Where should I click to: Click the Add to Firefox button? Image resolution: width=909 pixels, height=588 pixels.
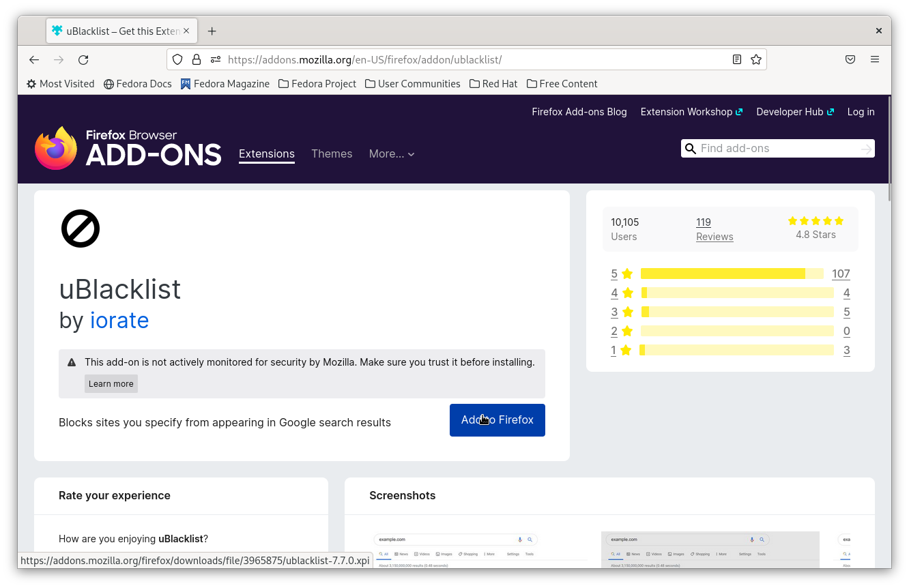pos(497,420)
